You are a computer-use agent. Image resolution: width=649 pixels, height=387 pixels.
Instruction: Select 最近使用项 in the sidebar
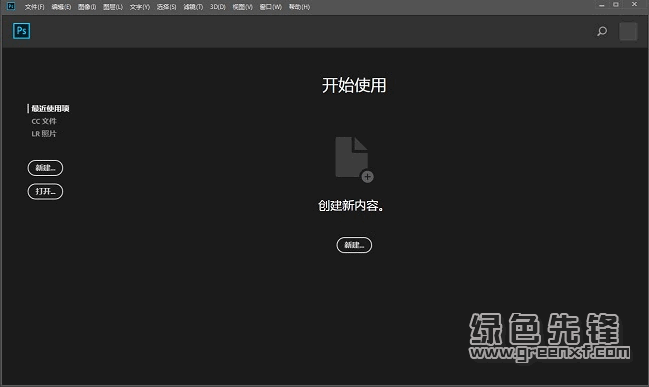[50, 108]
